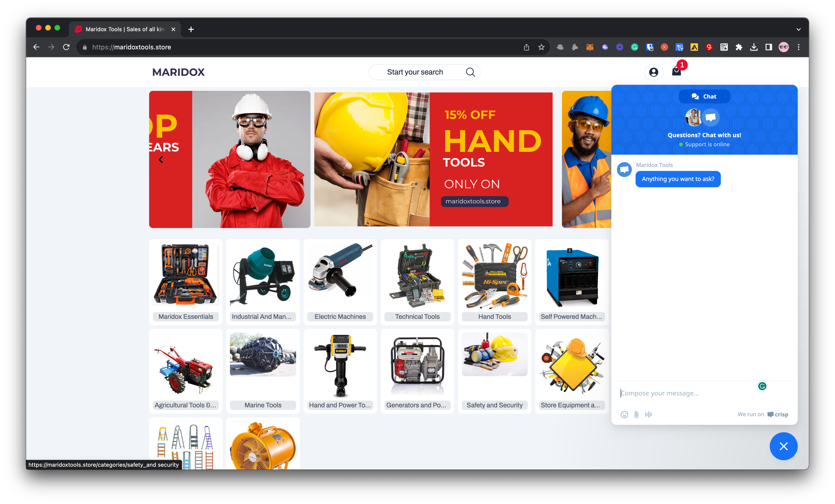Open the Extensions puzzle menu
Image resolution: width=835 pixels, height=504 pixels.
(739, 47)
